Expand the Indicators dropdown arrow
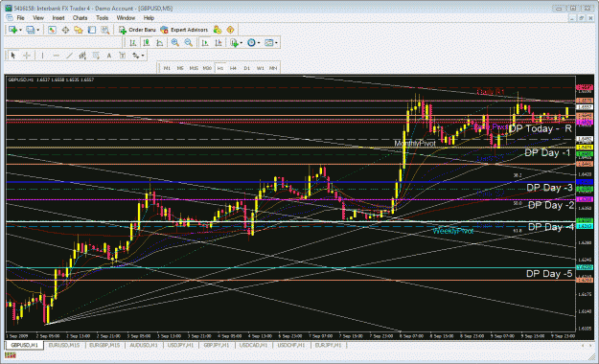Viewport: 599px width, 364px height. coord(242,43)
